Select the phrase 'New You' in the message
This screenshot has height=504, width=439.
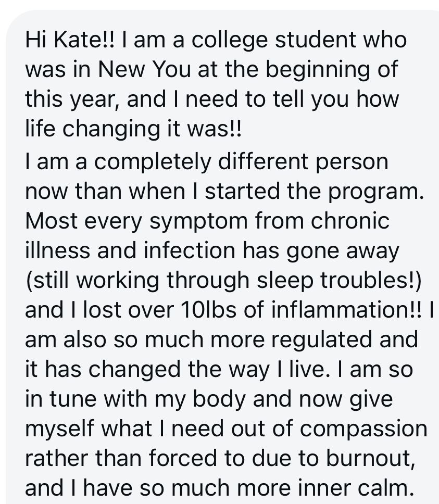(x=144, y=69)
